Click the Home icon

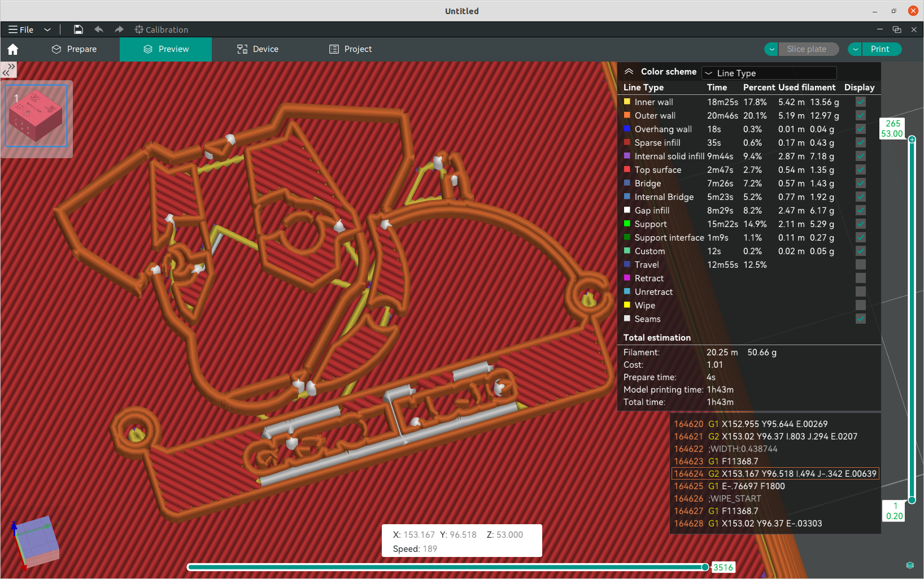coord(13,49)
